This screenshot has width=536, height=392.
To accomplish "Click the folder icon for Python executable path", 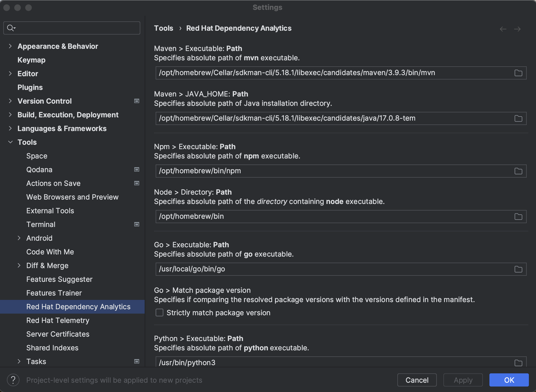I will tap(518, 363).
